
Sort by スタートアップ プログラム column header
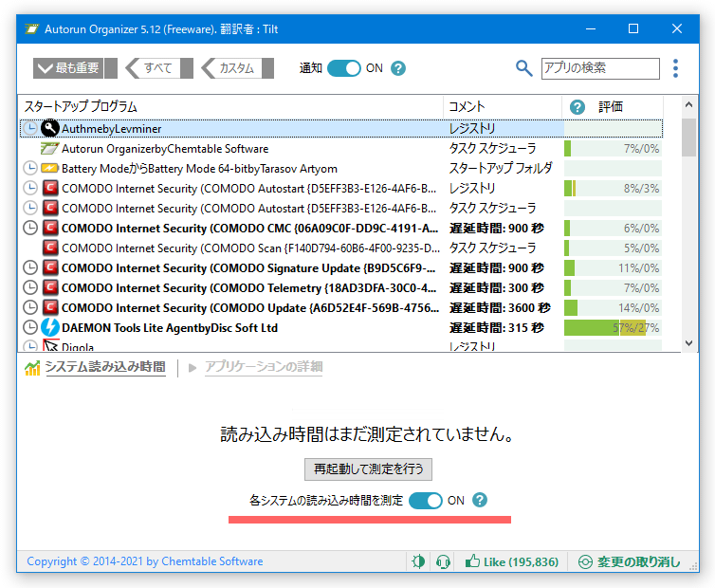click(230, 107)
